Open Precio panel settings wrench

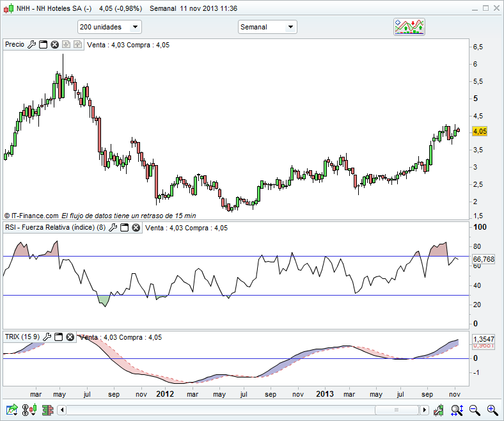(31, 45)
